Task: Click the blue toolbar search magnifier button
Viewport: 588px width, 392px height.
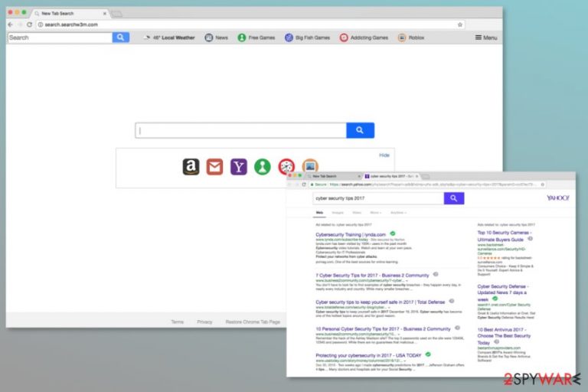Action: point(120,38)
